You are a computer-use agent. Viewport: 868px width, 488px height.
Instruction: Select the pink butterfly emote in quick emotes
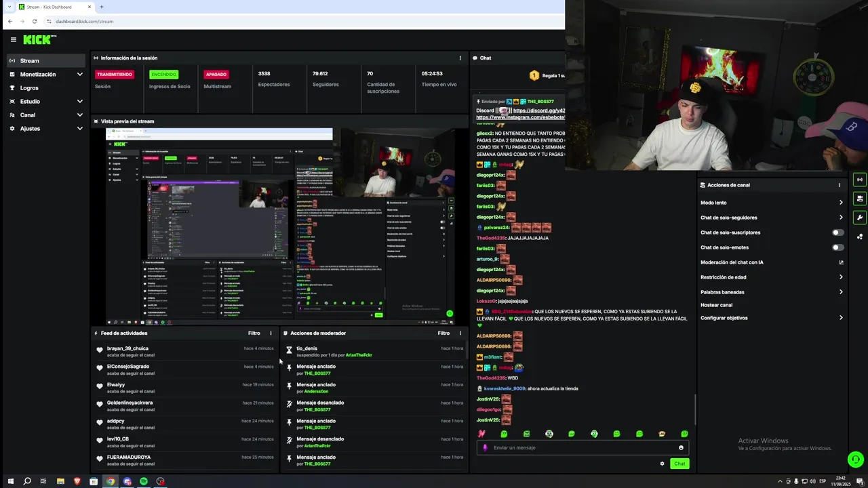pyautogui.click(x=481, y=434)
